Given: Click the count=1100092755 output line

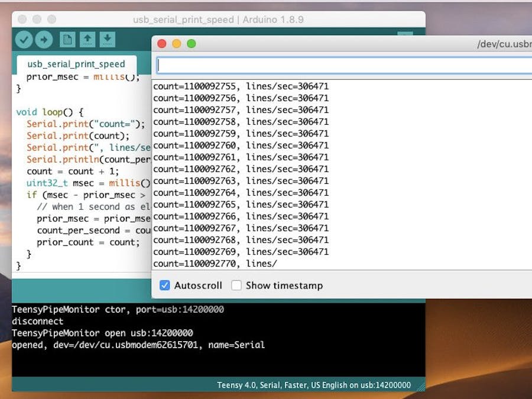Looking at the screenshot, I should coord(241,86).
